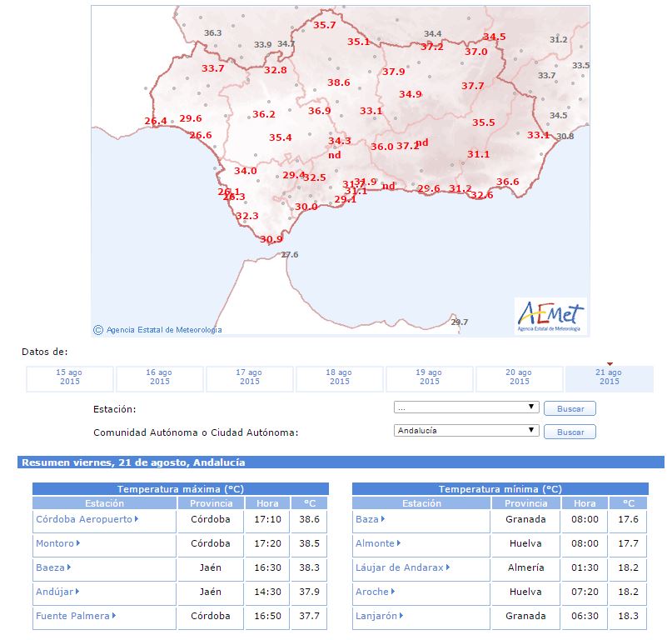Image resolution: width=672 pixels, height=640 pixels.
Task: Click the 30.9 temperature marker near the strait
Action: click(x=271, y=239)
